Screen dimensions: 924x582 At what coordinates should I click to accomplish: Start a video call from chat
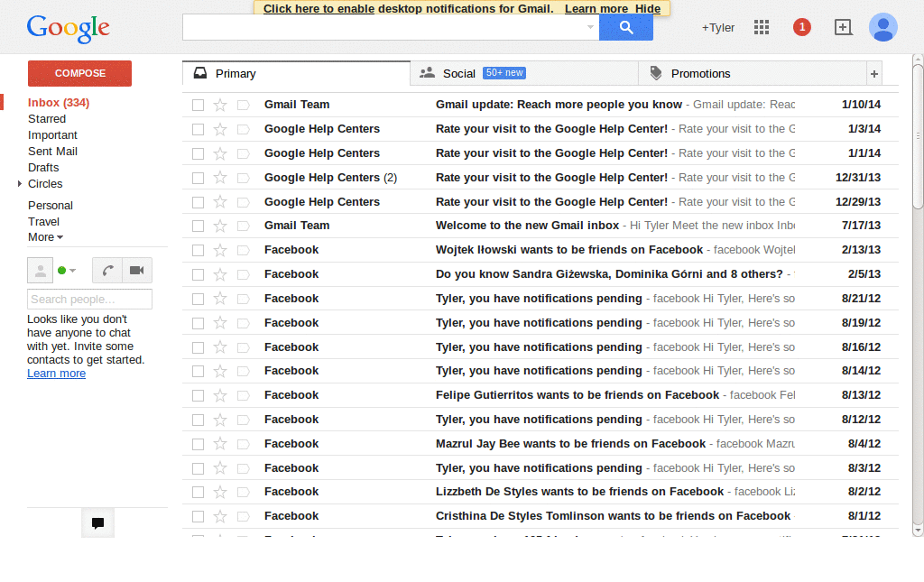click(x=137, y=271)
